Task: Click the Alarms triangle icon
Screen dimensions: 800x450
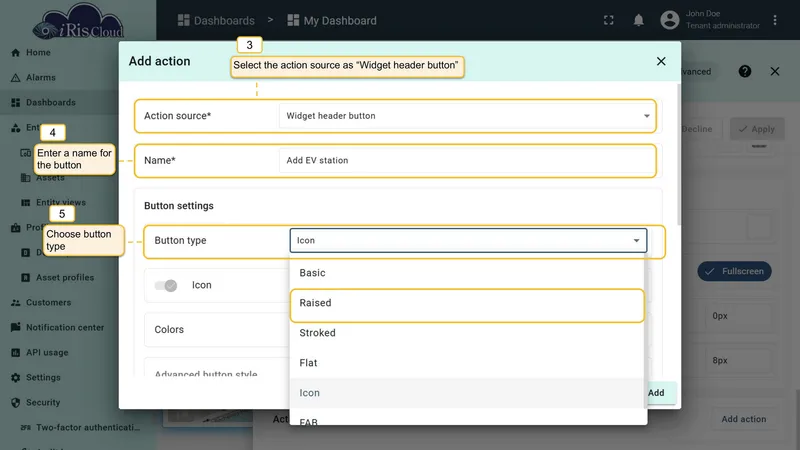Action: click(x=15, y=78)
